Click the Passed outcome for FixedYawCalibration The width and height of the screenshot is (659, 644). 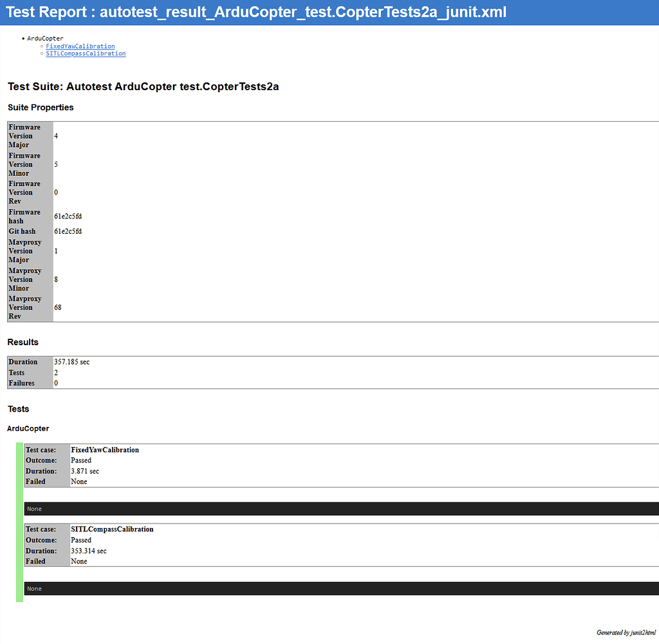point(80,460)
